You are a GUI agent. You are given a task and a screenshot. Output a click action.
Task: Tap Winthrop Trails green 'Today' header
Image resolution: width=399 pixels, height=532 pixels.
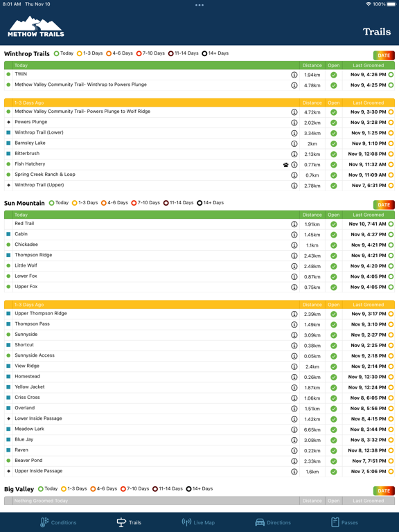click(199, 65)
